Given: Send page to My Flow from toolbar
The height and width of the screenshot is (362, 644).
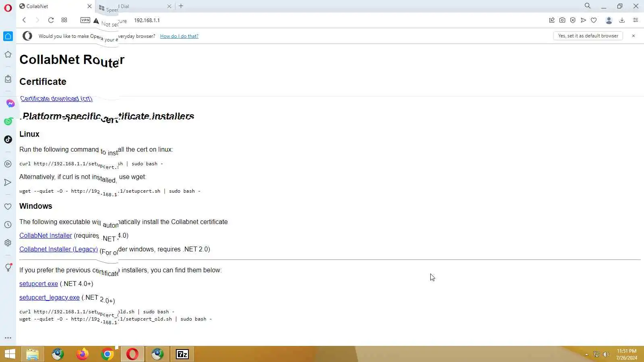Looking at the screenshot, I should (583, 20).
